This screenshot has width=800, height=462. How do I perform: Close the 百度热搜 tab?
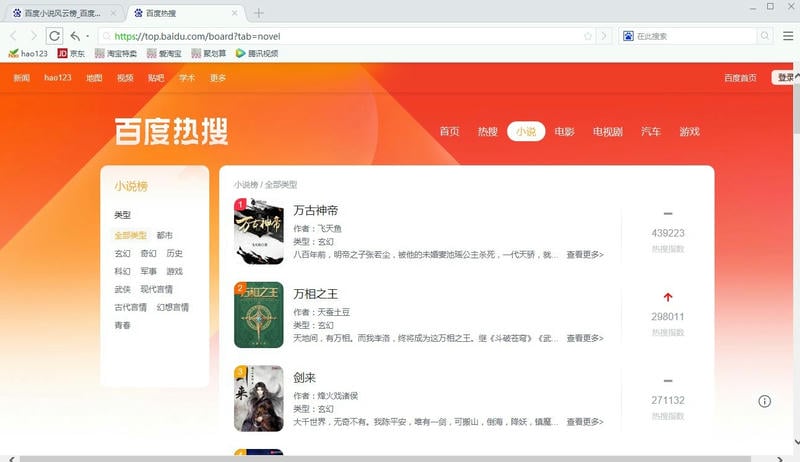[x=235, y=13]
